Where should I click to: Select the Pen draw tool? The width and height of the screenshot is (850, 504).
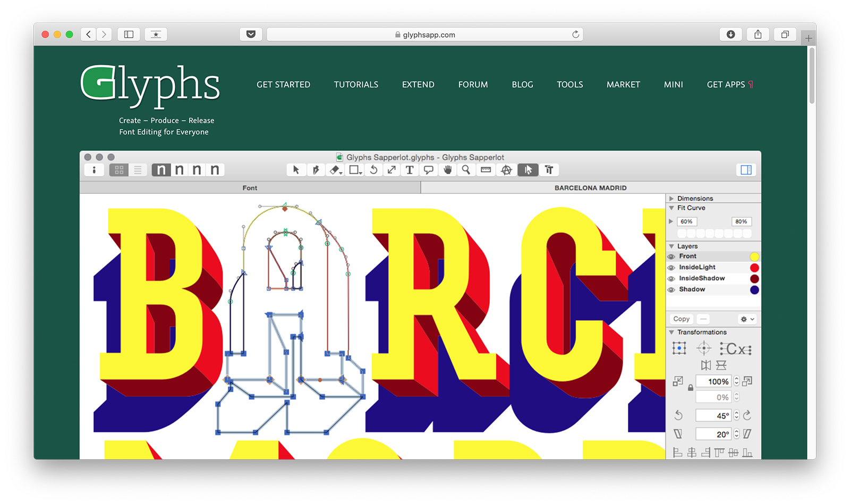click(316, 170)
